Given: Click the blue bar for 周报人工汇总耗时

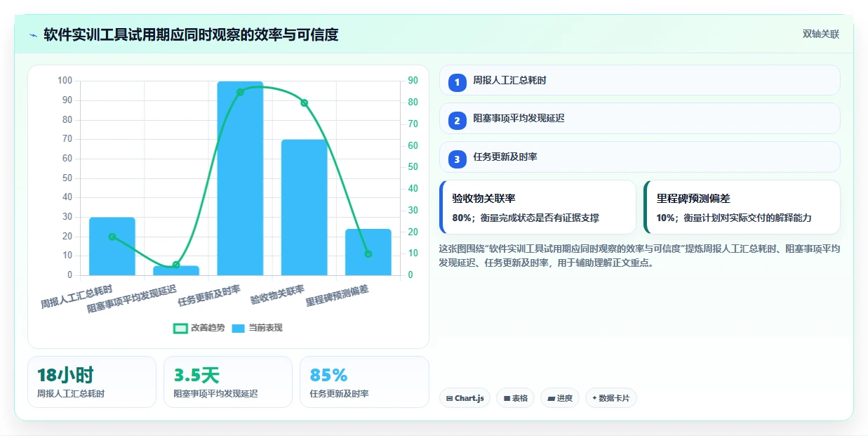Looking at the screenshot, I should coord(112,246).
